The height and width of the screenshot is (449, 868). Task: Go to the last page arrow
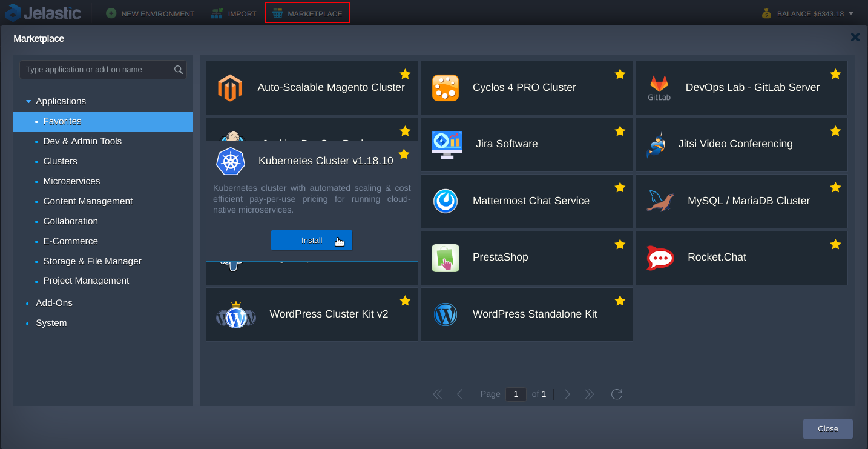pos(589,394)
